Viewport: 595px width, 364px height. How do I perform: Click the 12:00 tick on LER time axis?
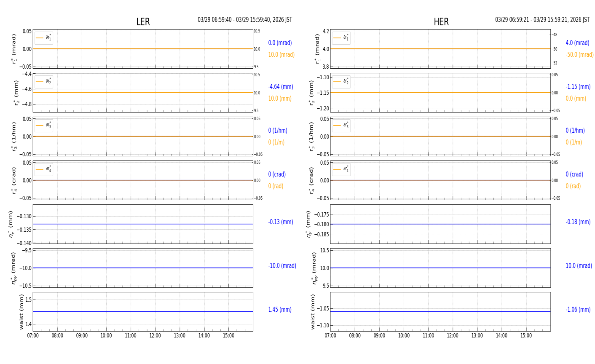155,336
